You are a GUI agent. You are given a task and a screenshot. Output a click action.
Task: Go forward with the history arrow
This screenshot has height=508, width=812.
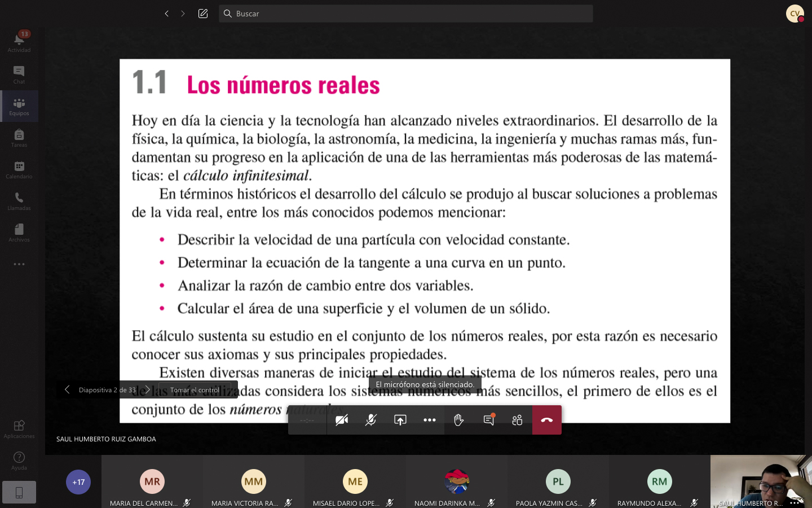click(x=183, y=14)
